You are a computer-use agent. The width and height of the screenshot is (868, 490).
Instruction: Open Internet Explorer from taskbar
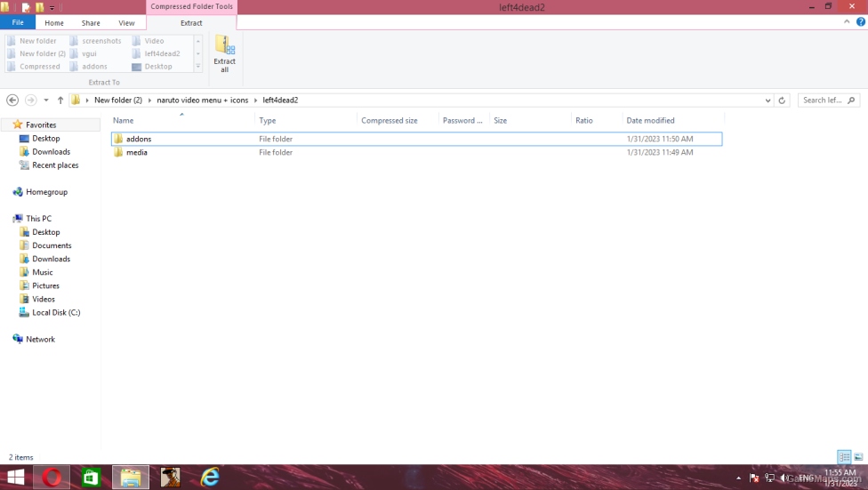point(210,477)
